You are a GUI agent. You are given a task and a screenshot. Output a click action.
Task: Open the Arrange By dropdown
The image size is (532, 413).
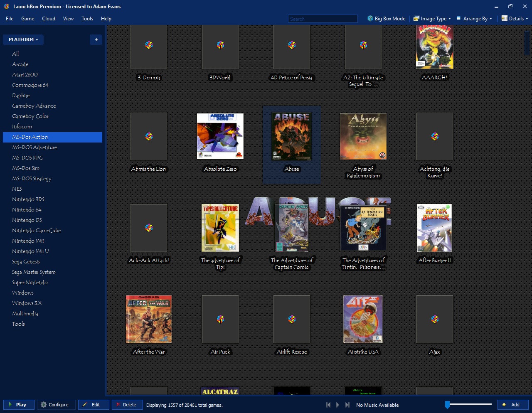[474, 18]
